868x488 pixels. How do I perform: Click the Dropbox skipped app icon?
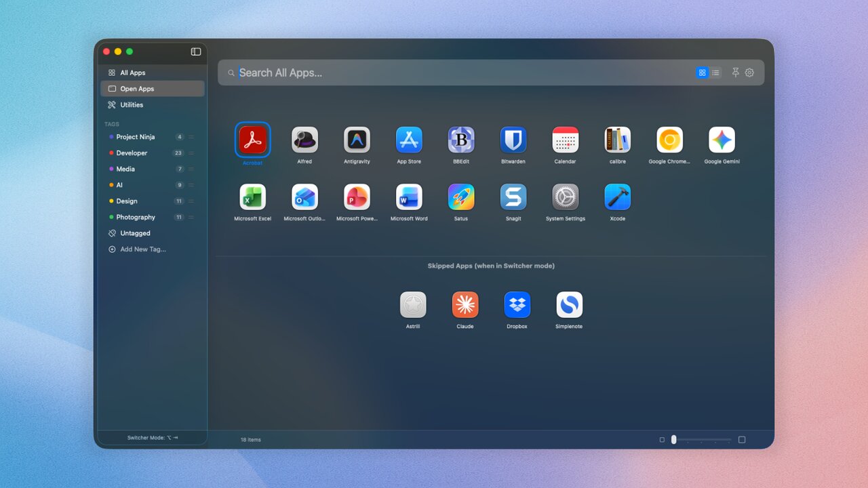[x=517, y=304]
